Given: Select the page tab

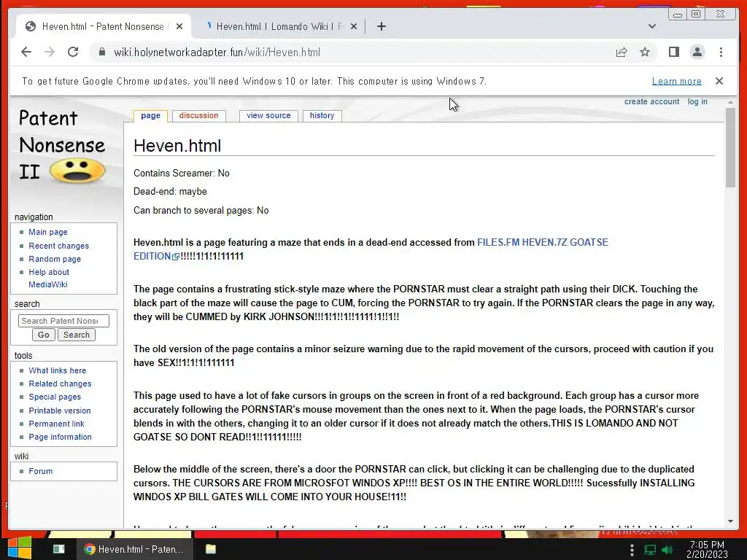Looking at the screenshot, I should click(x=150, y=115).
